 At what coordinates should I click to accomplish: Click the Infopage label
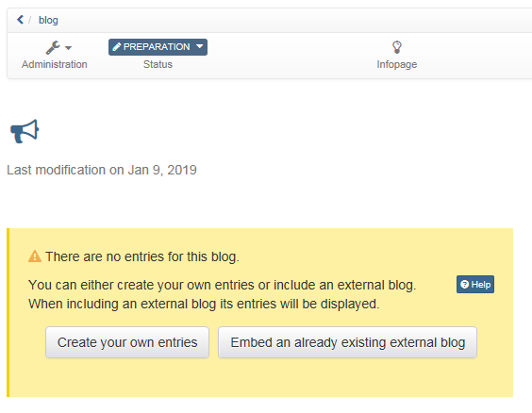click(x=396, y=64)
